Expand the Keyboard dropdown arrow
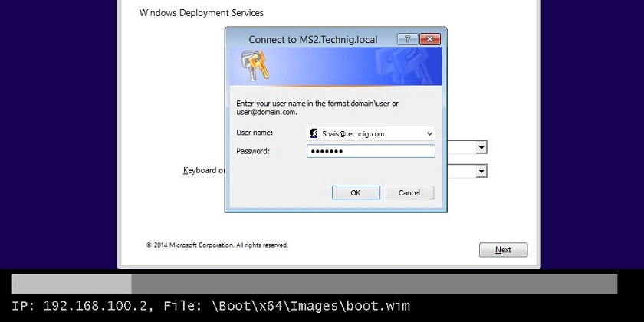This screenshot has height=322, width=644. [x=481, y=171]
